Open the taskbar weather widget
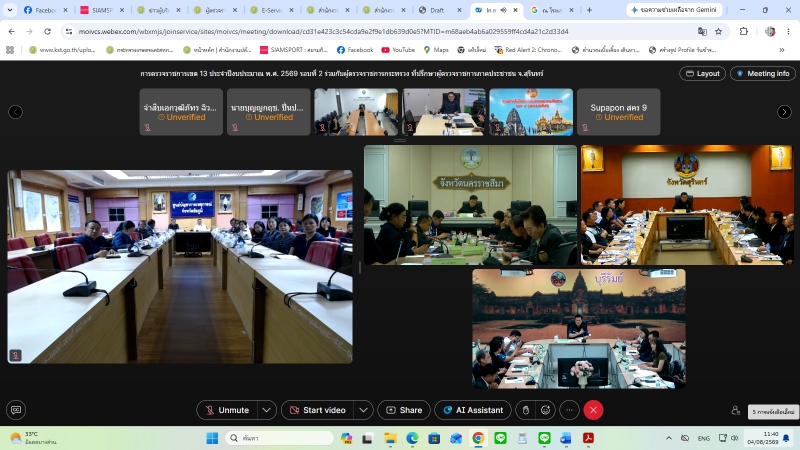Screen dimensions: 800x450 tap(33, 438)
